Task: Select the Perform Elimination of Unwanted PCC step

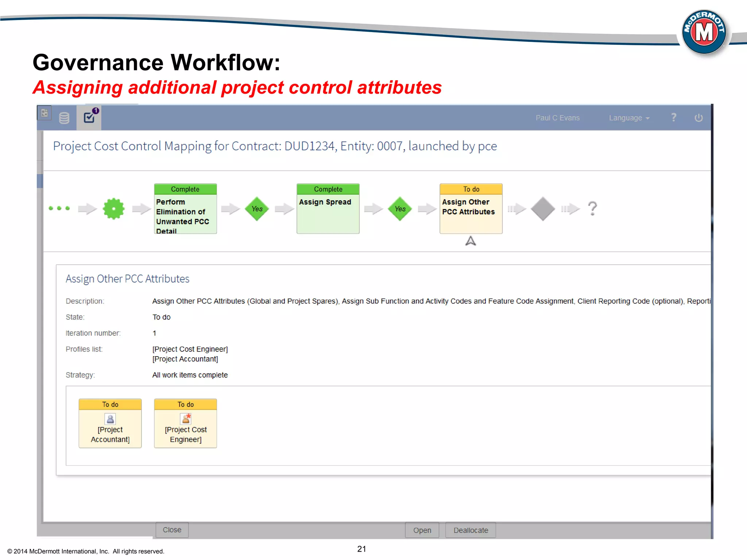Action: pos(185,209)
